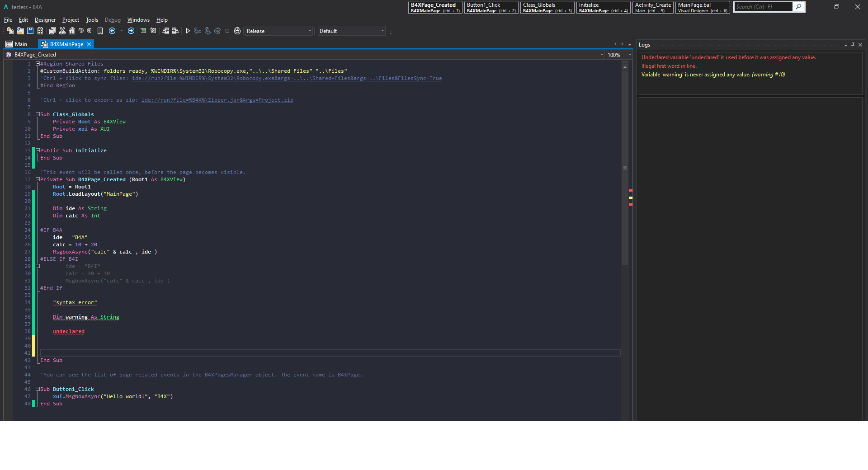This screenshot has height=470, width=868.
Task: Click the export as zip link
Action: 217,100
